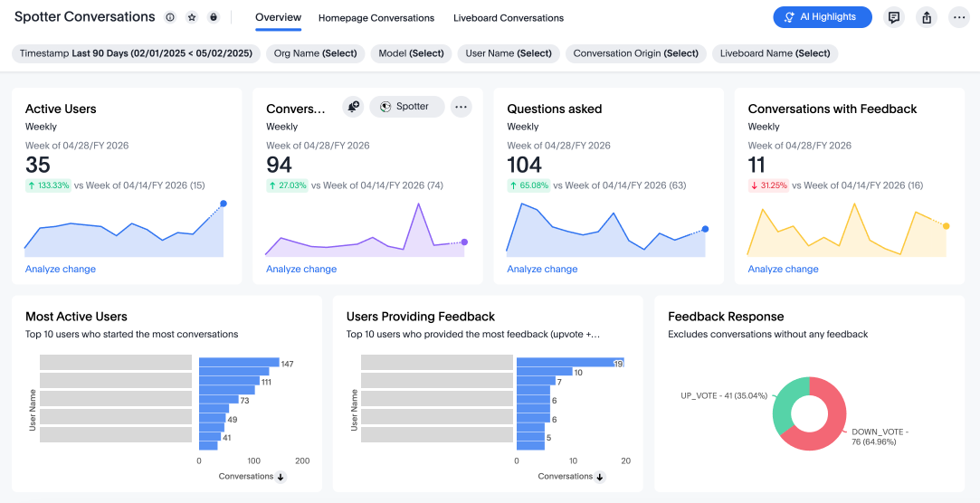Click the AI Highlights button

822,17
